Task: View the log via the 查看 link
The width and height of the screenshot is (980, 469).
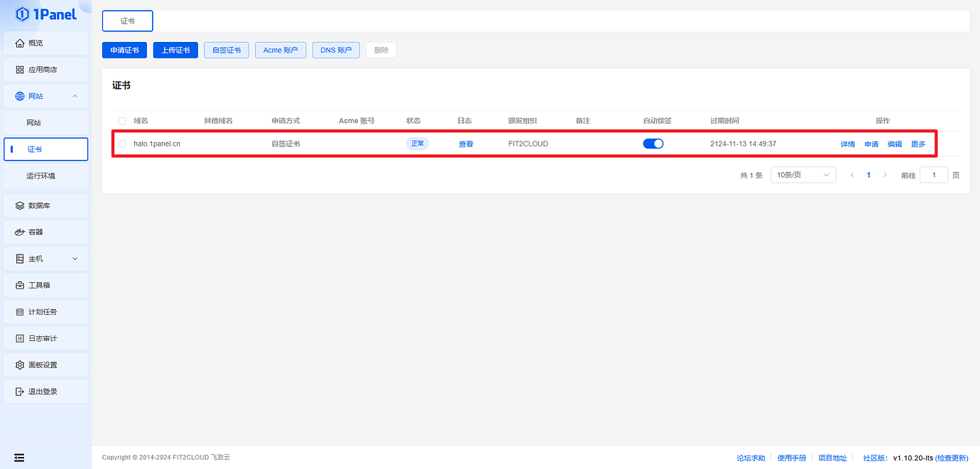Action: pos(465,144)
